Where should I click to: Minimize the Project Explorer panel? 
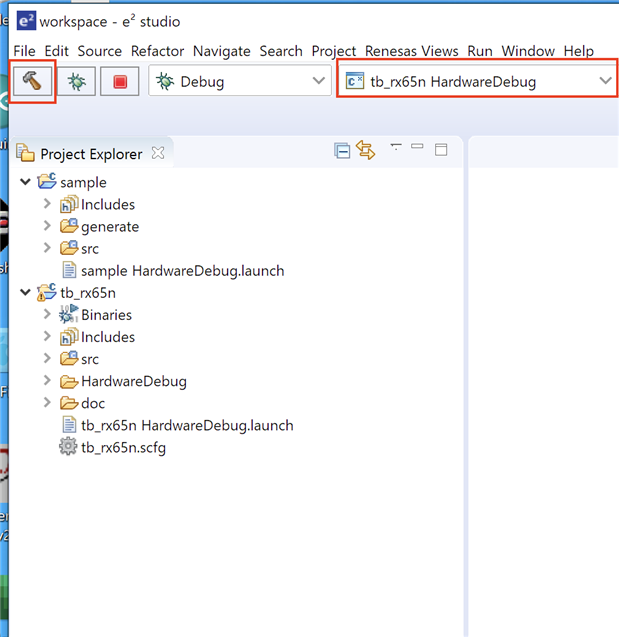point(417,146)
